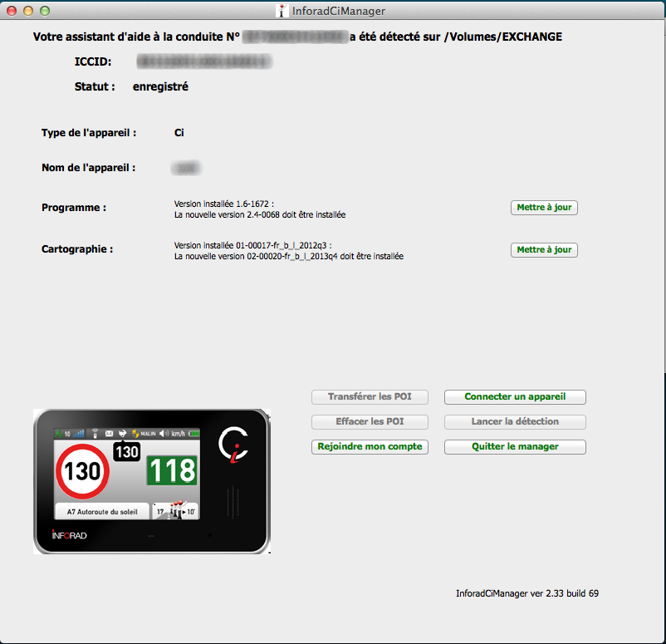
Task: Click the 'Programme :' label
Action: tap(74, 208)
